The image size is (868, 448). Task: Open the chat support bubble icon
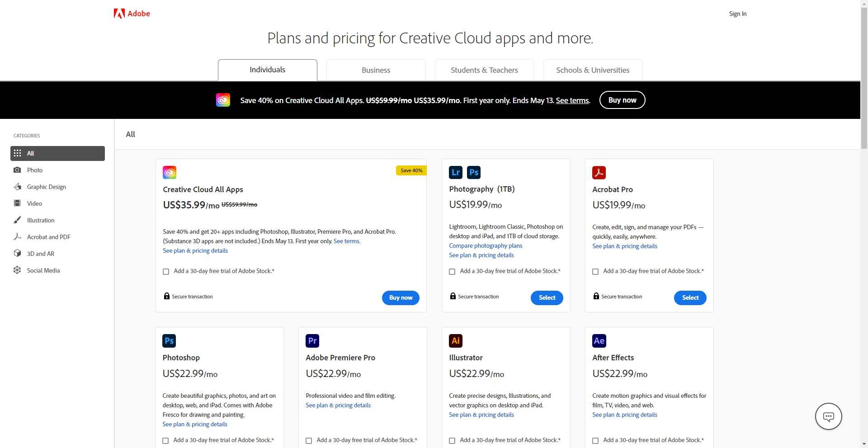(x=828, y=416)
